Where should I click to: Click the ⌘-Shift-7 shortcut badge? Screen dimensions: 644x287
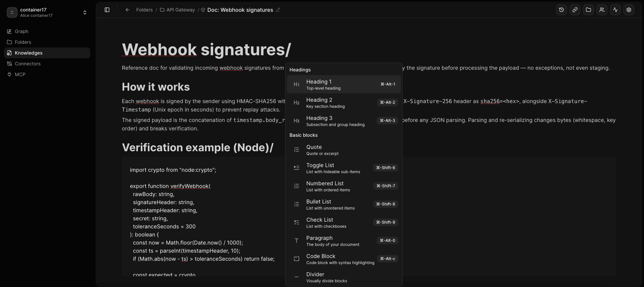pos(386,186)
